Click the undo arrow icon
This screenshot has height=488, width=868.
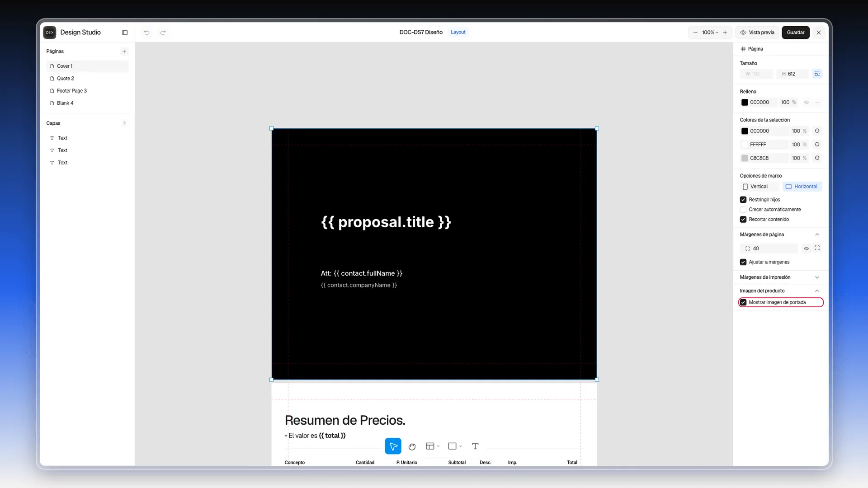pyautogui.click(x=146, y=33)
